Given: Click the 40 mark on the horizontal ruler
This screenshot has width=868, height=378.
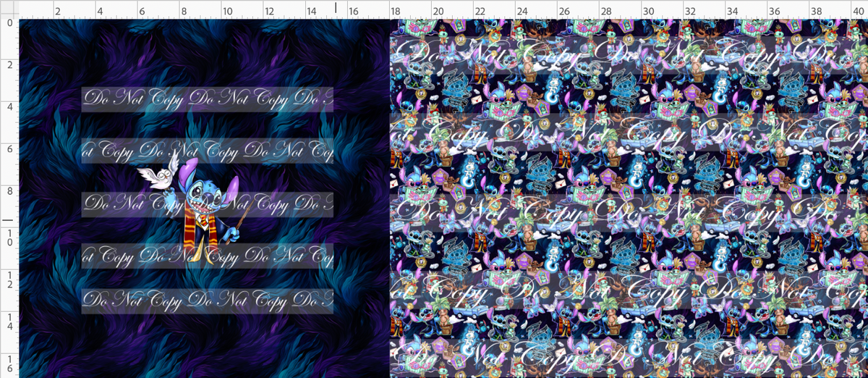Looking at the screenshot, I should (x=859, y=12).
